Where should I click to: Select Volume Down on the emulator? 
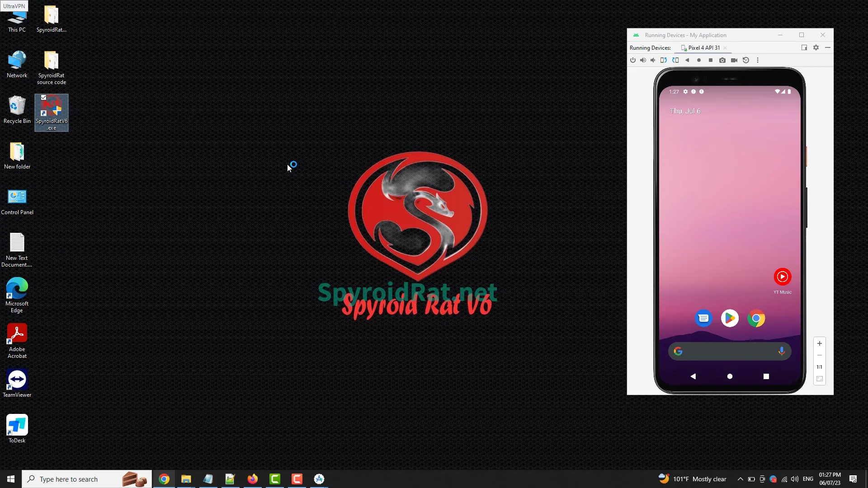(653, 60)
